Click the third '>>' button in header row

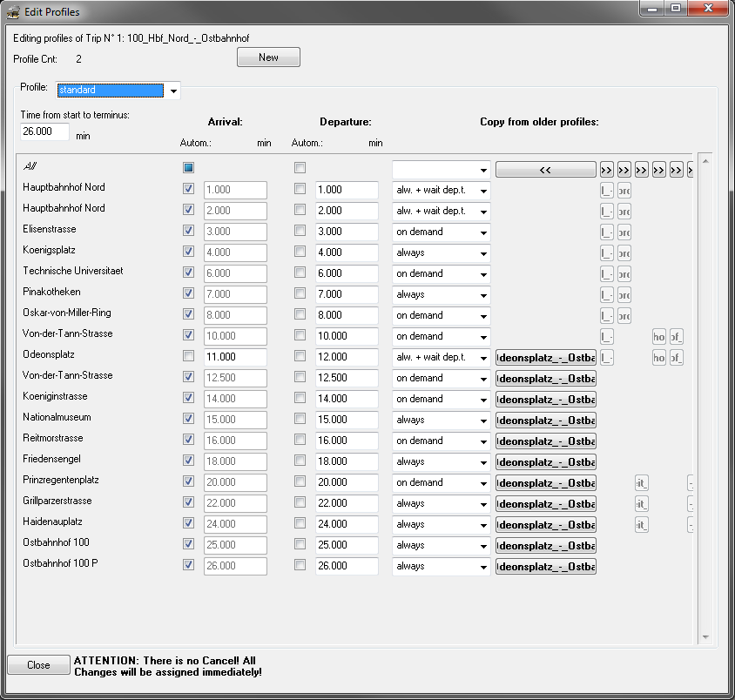pos(642,170)
